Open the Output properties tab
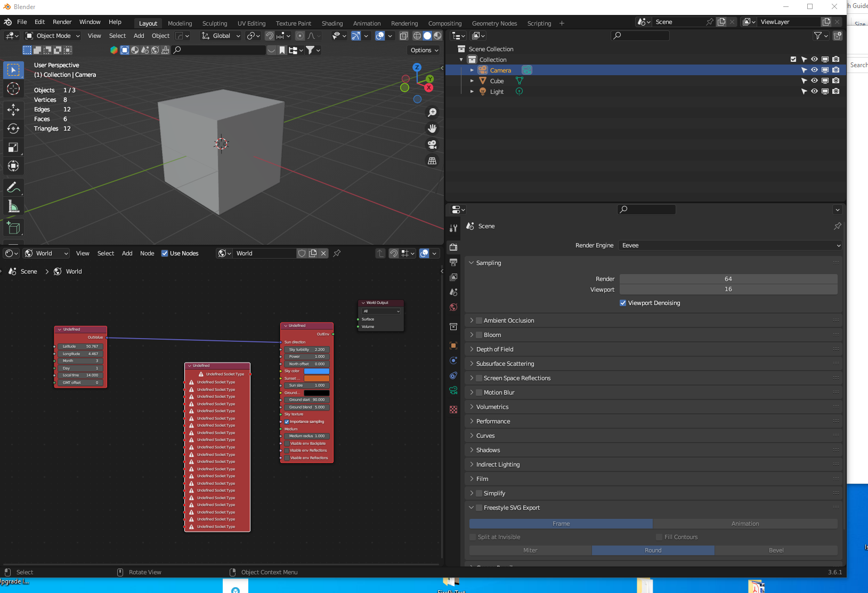868x593 pixels. click(x=453, y=262)
